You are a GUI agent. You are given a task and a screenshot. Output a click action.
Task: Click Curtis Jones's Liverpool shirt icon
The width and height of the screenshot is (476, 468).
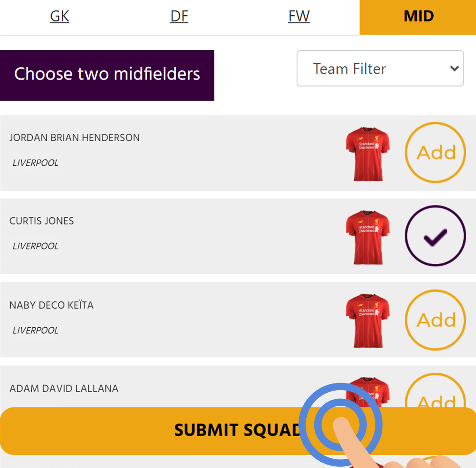(368, 238)
